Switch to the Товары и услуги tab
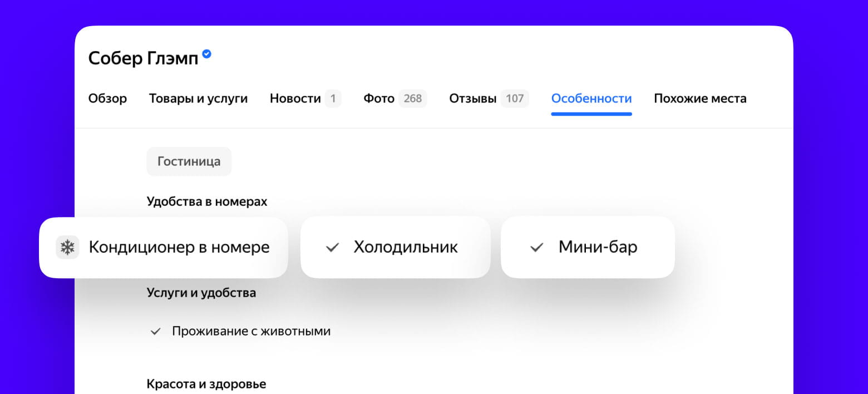The width and height of the screenshot is (868, 394). (x=198, y=98)
